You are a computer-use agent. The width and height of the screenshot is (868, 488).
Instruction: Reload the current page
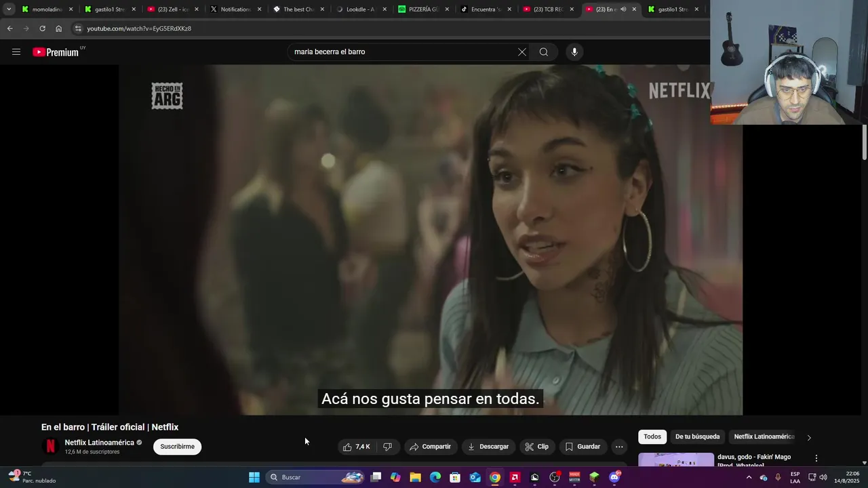42,28
